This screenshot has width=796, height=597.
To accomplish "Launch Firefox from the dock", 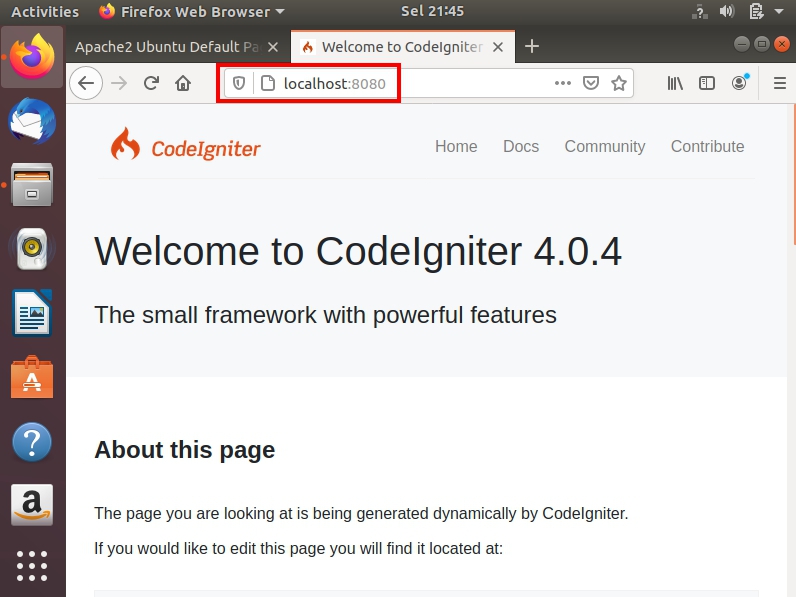I will pos(32,57).
